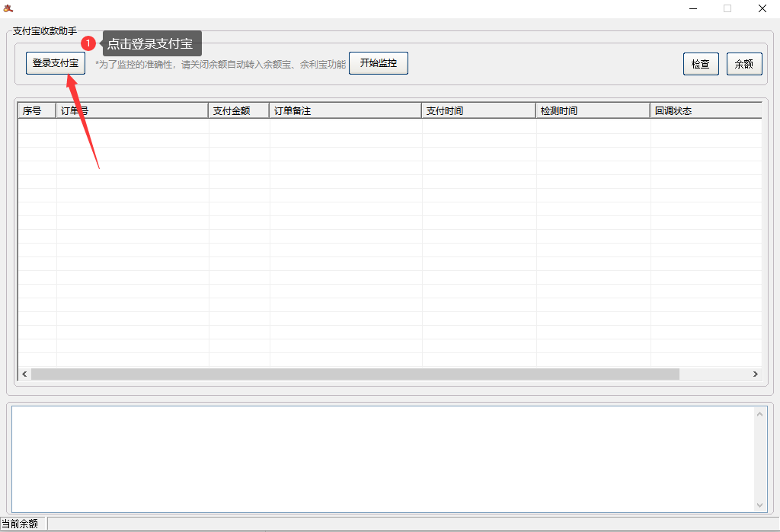Click the horizontal scrollbar thumb of the table
Image resolution: width=780 pixels, height=532 pixels.
pos(355,374)
